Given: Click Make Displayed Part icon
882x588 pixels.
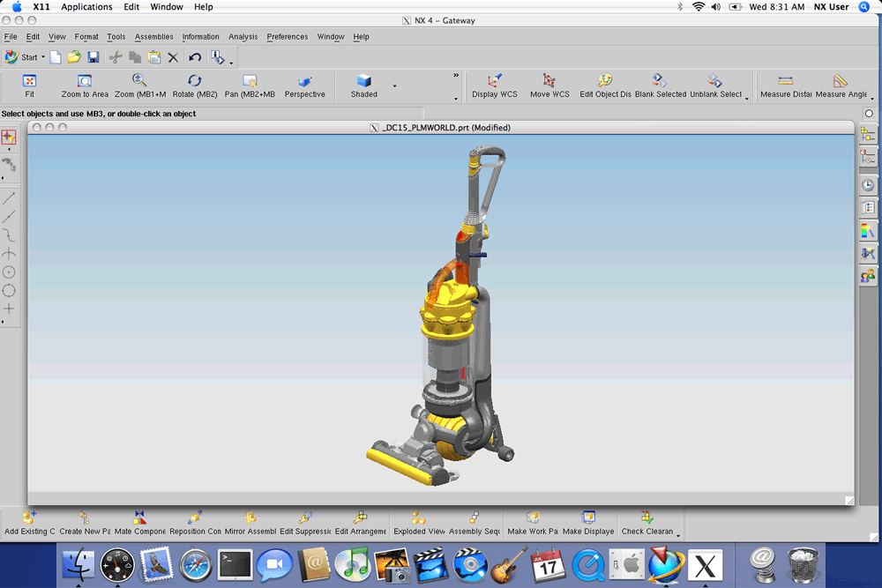Looking at the screenshot, I should (587, 517).
